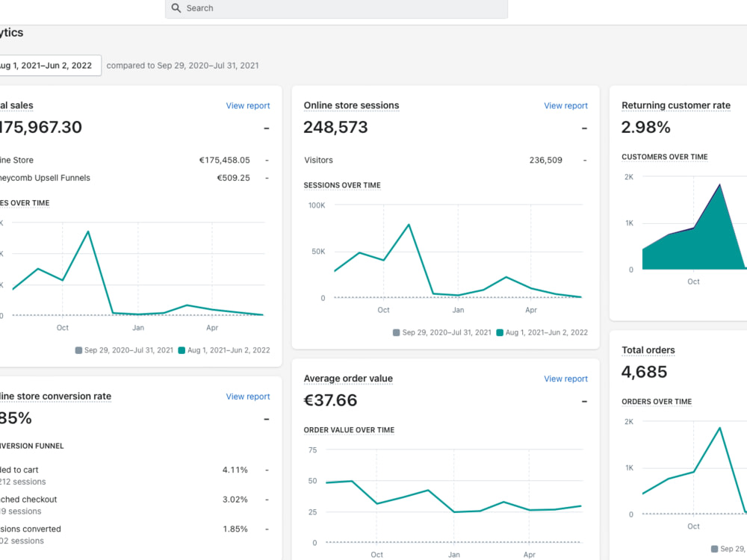Select the €37.66 average order value
The image size is (747, 560).
coord(330,400)
